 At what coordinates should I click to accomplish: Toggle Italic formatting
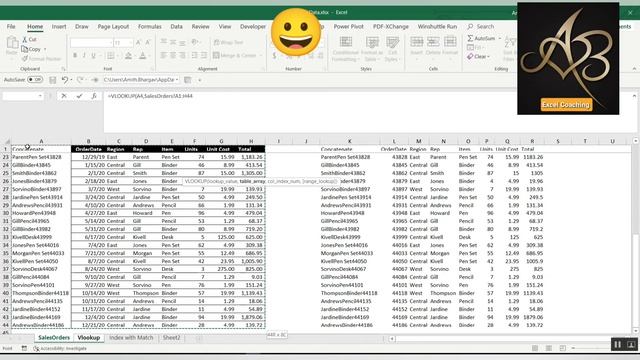(x=84, y=56)
